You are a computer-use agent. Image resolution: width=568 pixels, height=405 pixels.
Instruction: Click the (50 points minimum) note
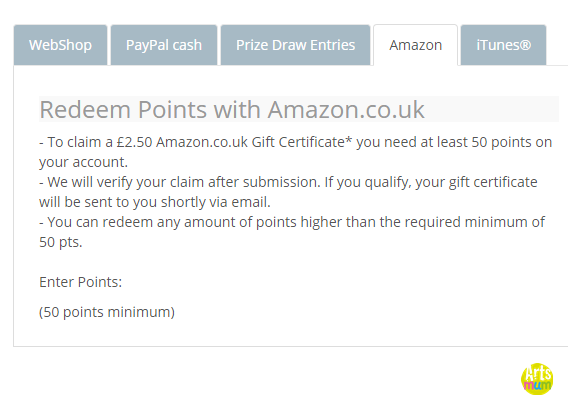pos(107,312)
